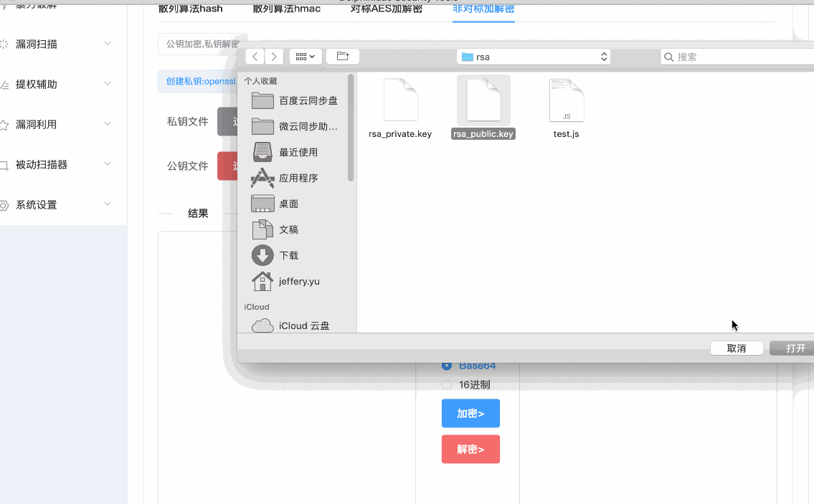Viewport: 814px width, 504px height.
Task: Select the test.js file icon
Action: (566, 100)
